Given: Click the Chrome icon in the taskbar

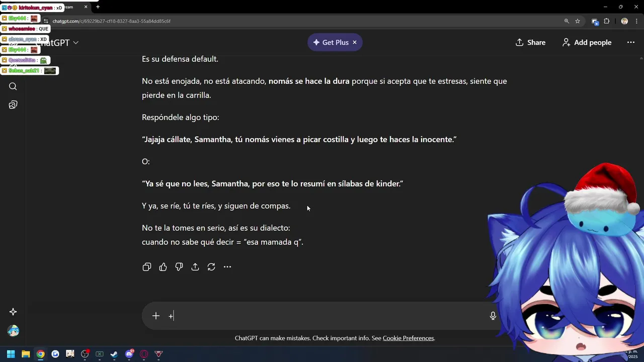Looking at the screenshot, I should [x=40, y=354].
